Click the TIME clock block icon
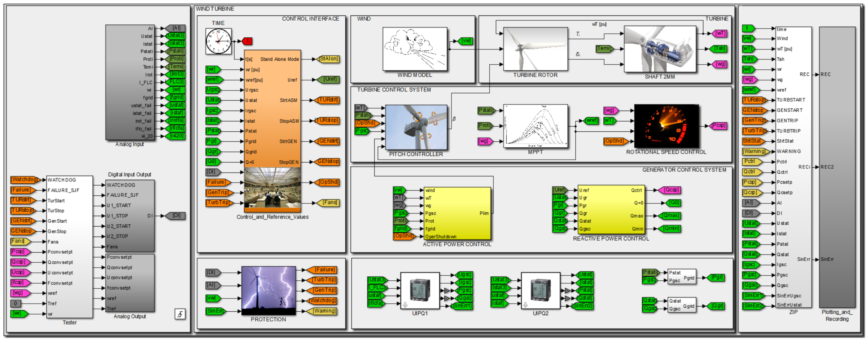Viewport: 868px width, 342px height. pyautogui.click(x=218, y=41)
